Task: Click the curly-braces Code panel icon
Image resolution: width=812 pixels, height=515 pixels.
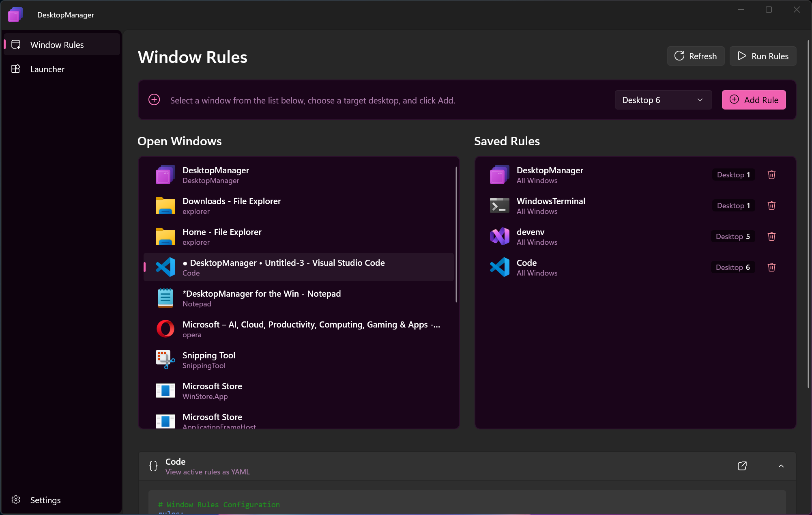Action: point(153,466)
